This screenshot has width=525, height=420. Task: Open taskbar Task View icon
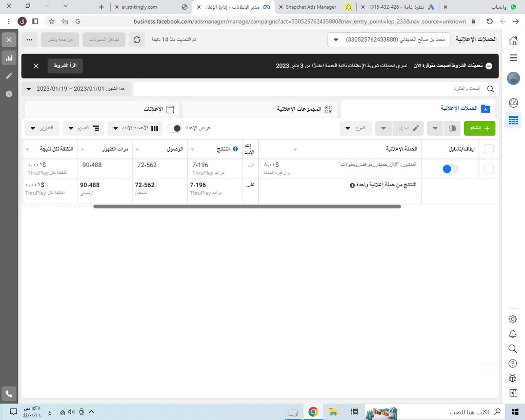coord(354,412)
